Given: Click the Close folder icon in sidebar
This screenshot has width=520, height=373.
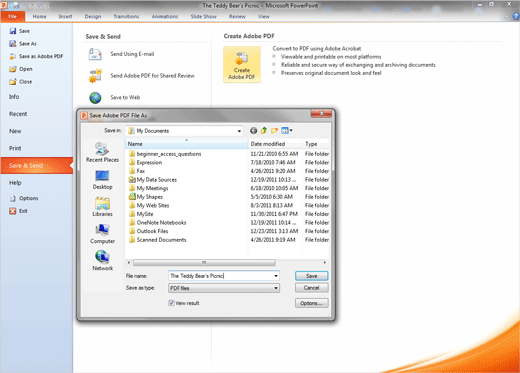Looking at the screenshot, I should [13, 82].
